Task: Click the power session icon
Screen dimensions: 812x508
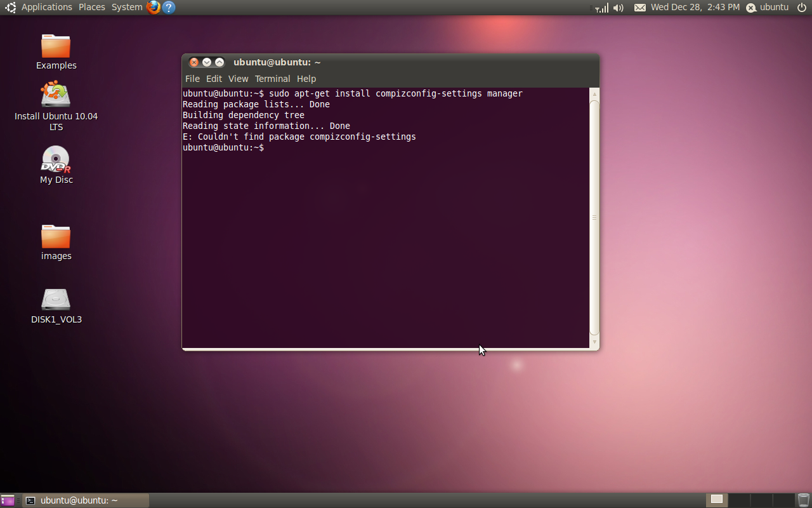Action: [801, 8]
